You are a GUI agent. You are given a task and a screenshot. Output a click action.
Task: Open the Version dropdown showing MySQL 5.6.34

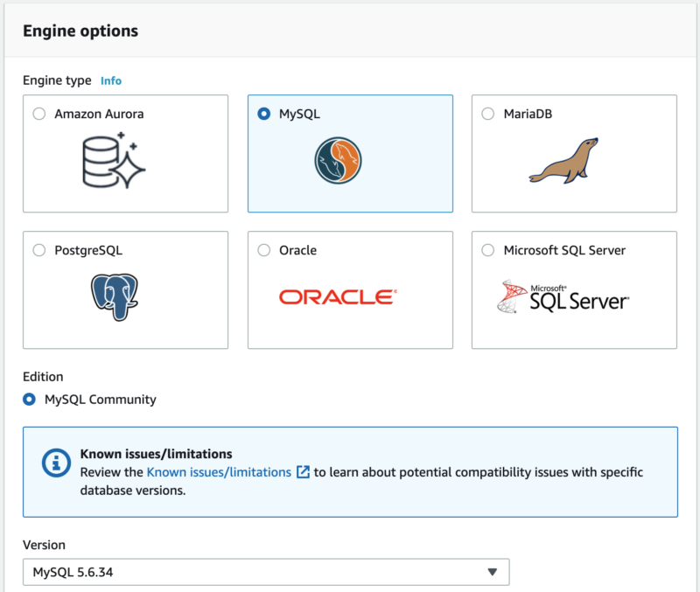tap(266, 572)
